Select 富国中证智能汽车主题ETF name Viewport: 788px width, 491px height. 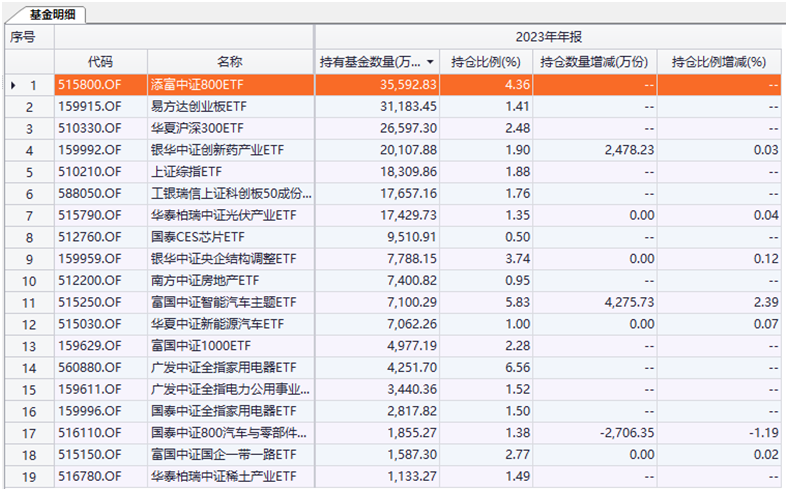(224, 303)
